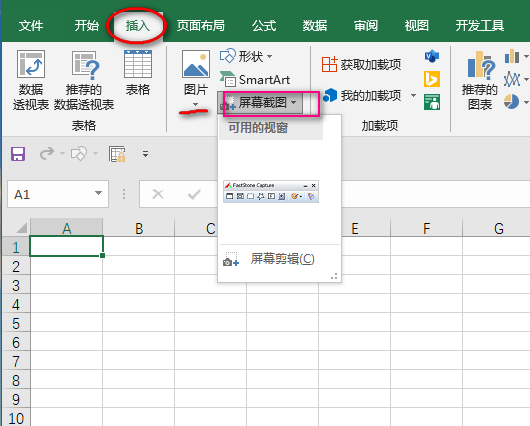The height and width of the screenshot is (426, 530).
Task: Click the Redo arrow in quick access toolbar
Action: click(x=47, y=153)
